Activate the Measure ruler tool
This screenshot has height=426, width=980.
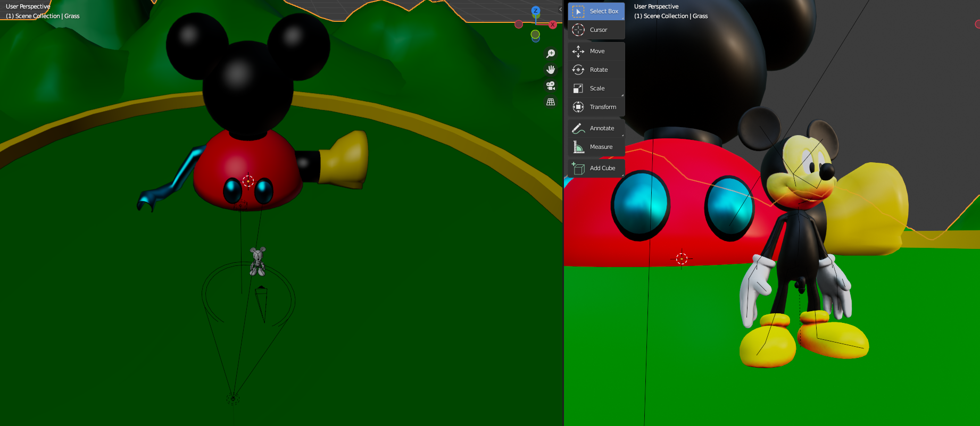(x=596, y=147)
